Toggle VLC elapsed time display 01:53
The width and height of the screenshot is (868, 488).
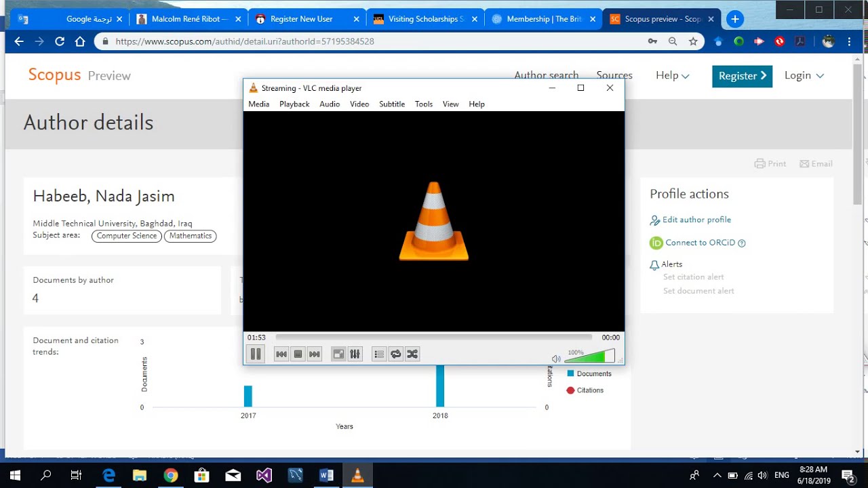click(256, 337)
